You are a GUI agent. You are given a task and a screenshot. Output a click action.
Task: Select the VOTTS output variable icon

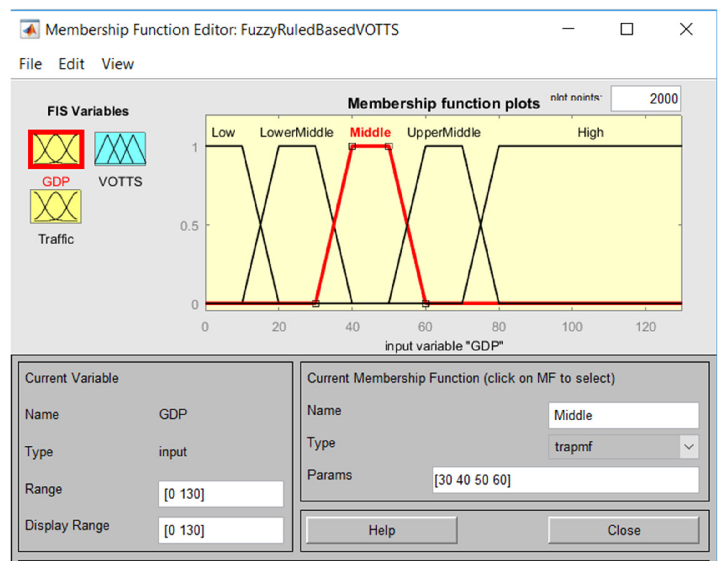pyautogui.click(x=120, y=149)
